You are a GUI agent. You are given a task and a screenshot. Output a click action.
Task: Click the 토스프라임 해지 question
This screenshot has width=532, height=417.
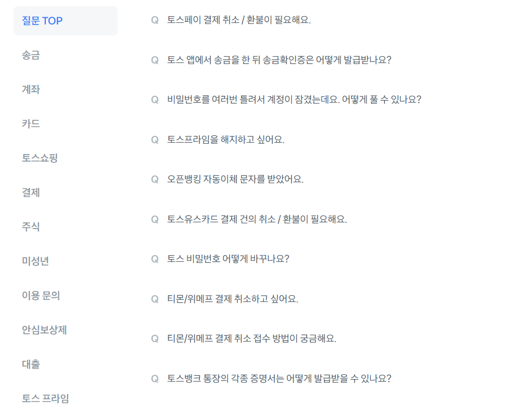pos(226,140)
